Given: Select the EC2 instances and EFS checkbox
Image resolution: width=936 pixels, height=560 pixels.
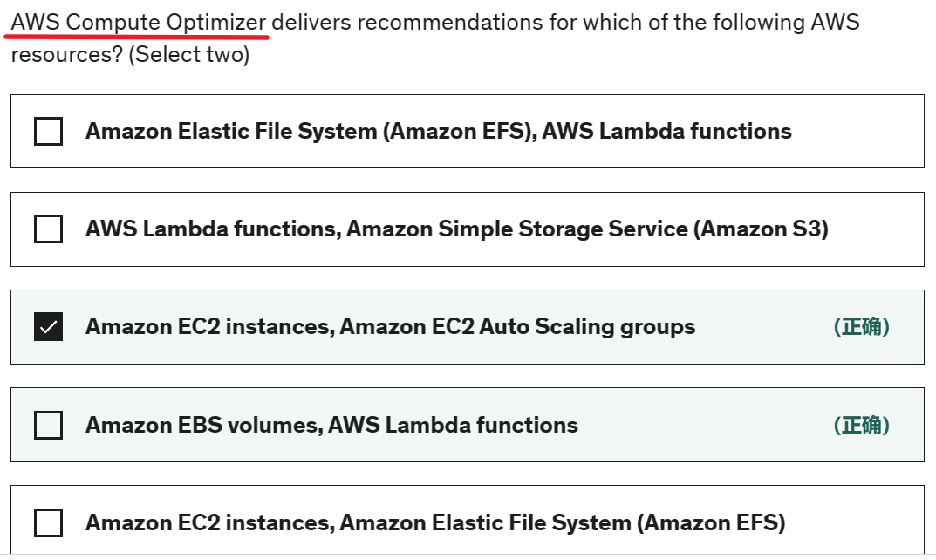Looking at the screenshot, I should 48,523.
